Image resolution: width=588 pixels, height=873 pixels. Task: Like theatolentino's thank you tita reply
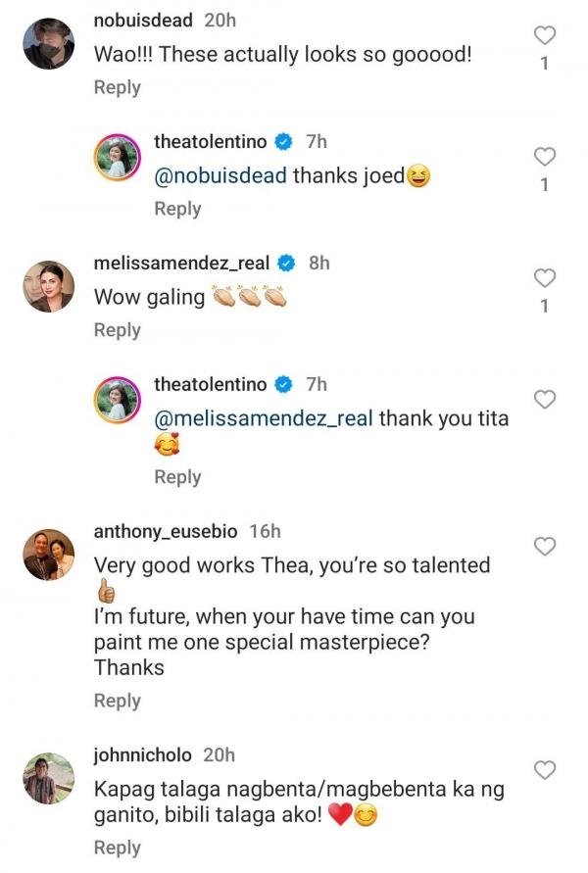coord(545,399)
